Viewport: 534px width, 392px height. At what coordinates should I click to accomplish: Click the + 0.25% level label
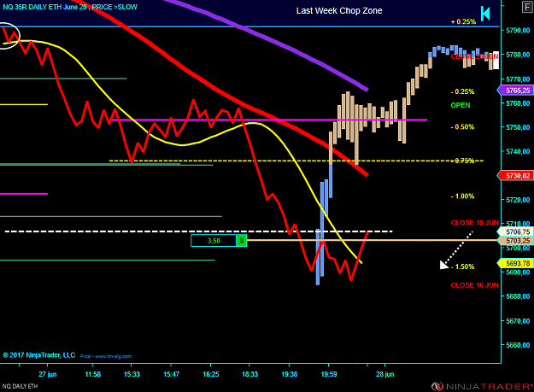coord(463,22)
